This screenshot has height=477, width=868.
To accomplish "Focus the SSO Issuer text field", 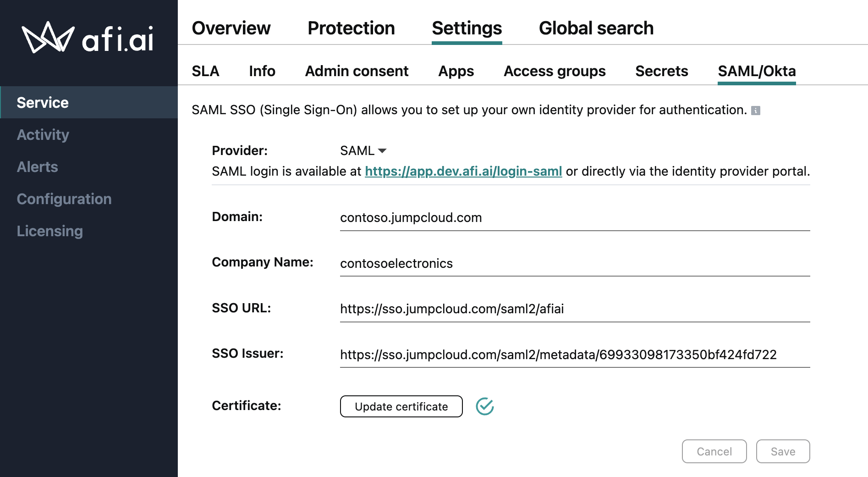I will tap(575, 355).
